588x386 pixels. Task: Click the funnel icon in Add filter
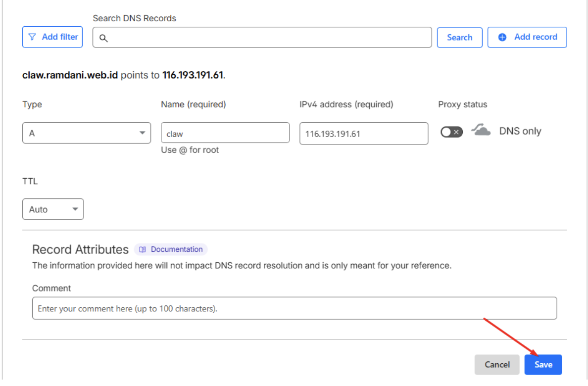click(x=32, y=37)
